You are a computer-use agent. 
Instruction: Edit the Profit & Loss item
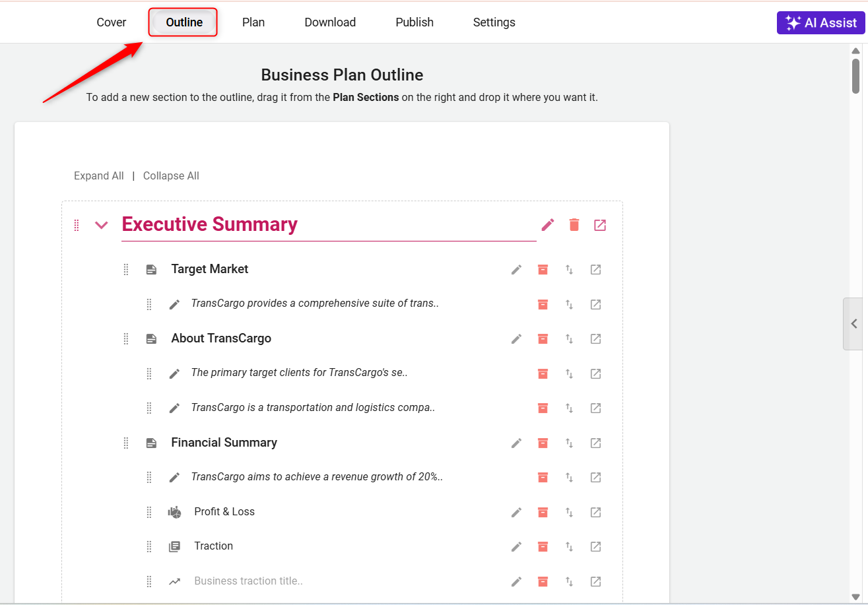tap(516, 512)
